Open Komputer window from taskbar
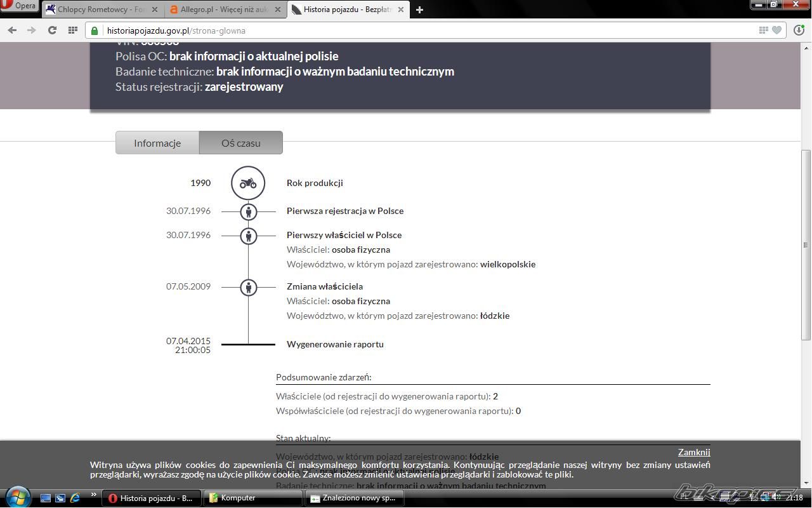 [x=252, y=498]
